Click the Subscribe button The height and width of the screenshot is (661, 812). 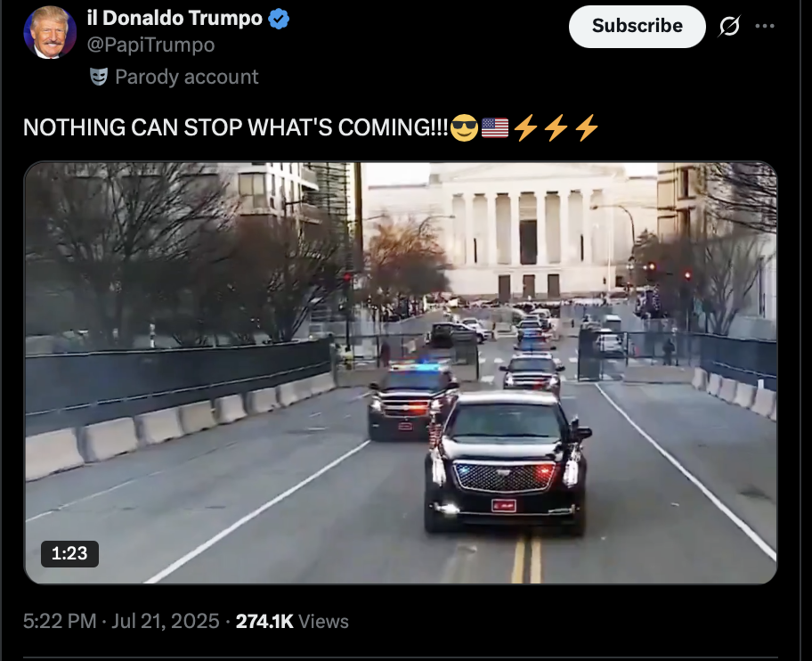click(x=637, y=27)
